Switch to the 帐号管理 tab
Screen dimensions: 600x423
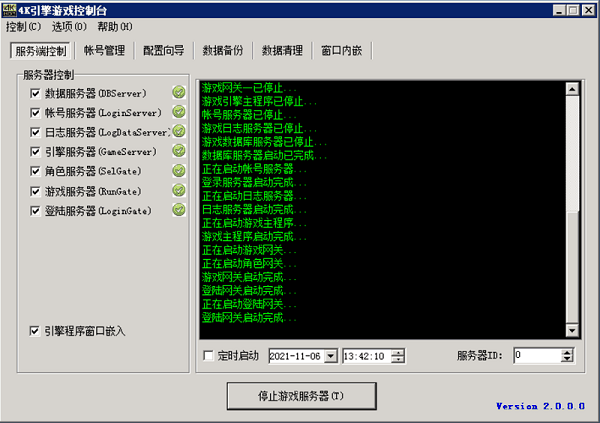point(104,50)
